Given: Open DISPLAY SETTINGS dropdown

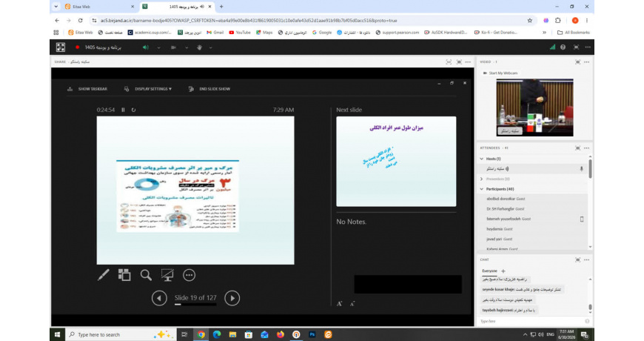Looking at the screenshot, I should pos(148,89).
